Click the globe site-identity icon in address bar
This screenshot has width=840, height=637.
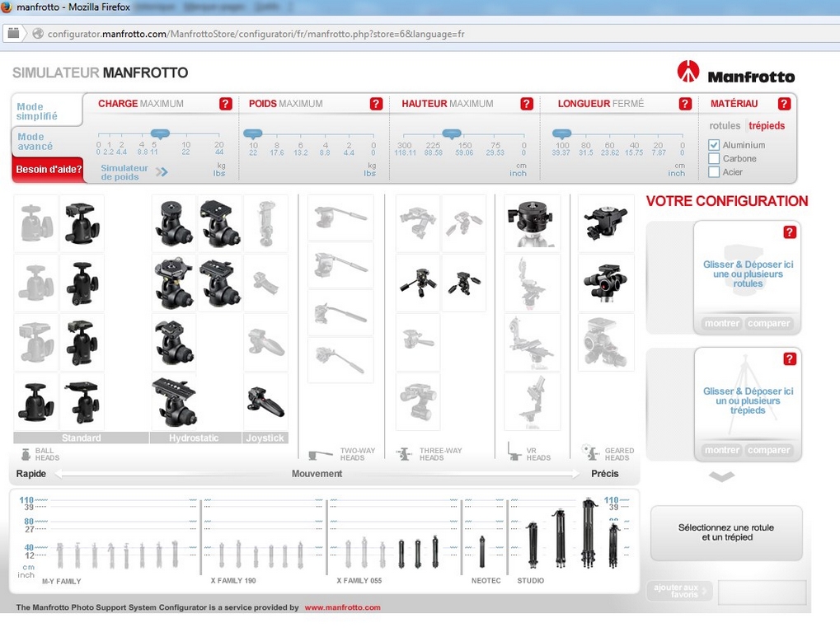pyautogui.click(x=37, y=34)
